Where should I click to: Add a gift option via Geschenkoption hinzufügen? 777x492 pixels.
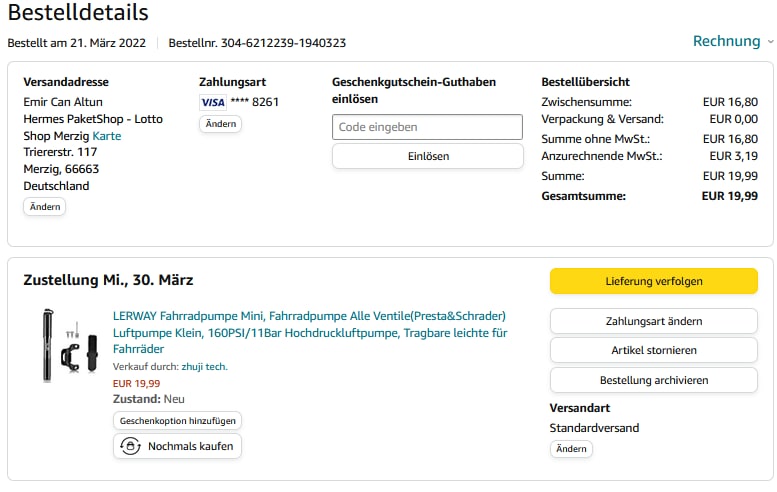[x=177, y=421]
